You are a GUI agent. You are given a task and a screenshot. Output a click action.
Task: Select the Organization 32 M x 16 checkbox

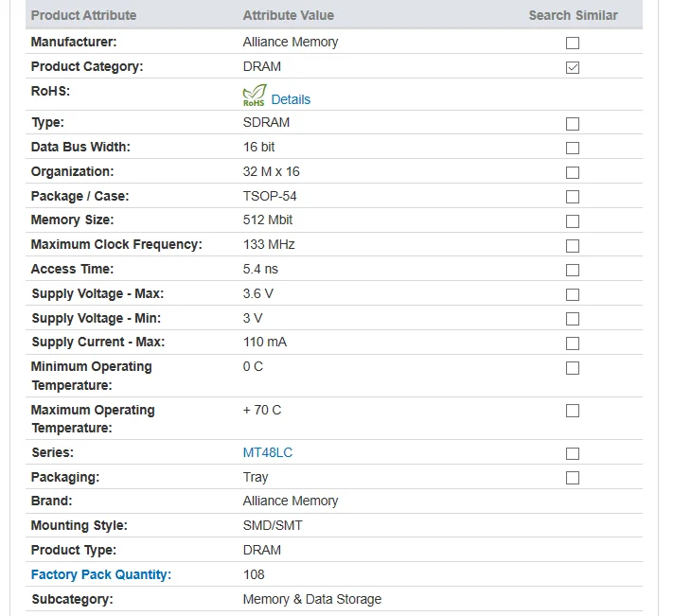[572, 172]
